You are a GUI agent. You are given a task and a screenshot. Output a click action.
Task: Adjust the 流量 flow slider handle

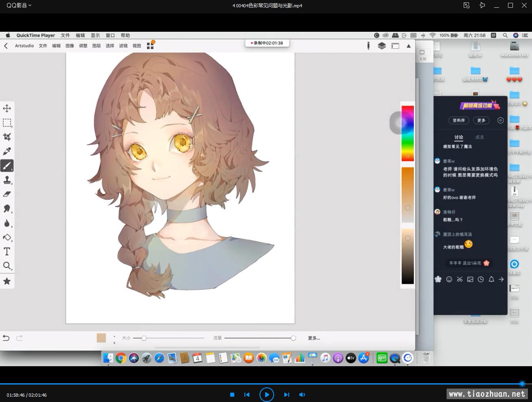pos(293,338)
